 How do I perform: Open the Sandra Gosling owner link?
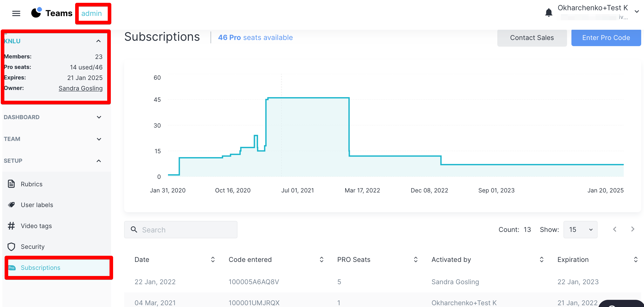[x=81, y=88]
